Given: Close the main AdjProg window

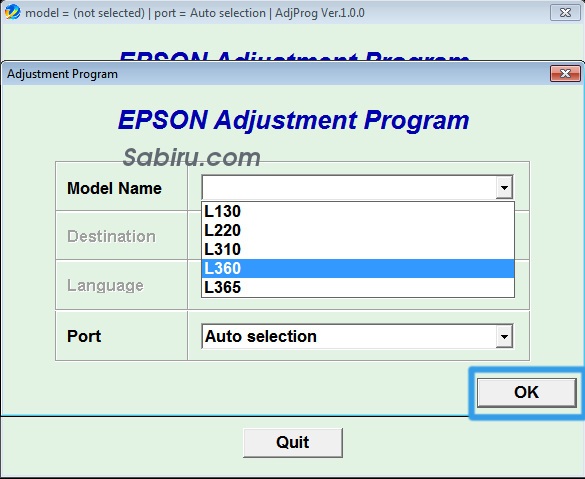Looking at the screenshot, I should pyautogui.click(x=565, y=13).
